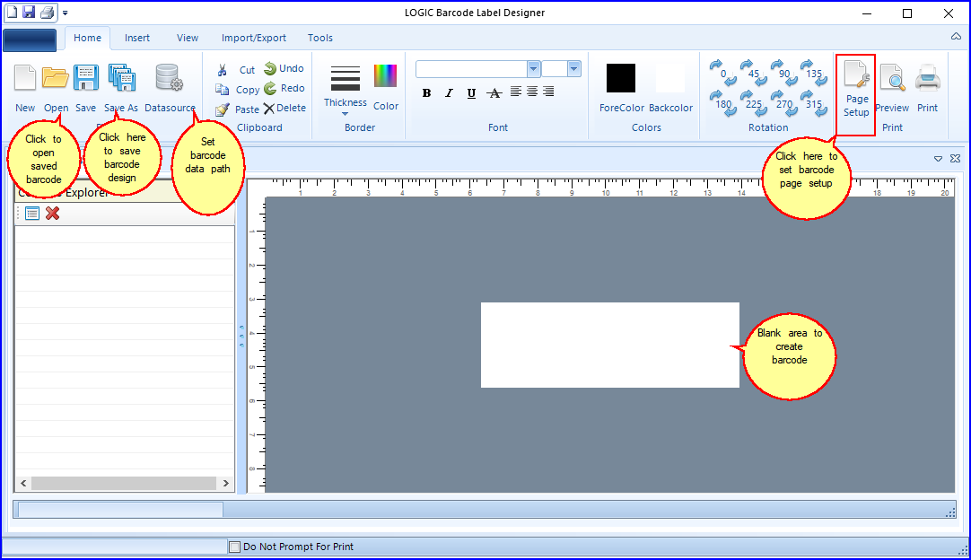Viewport: 971px width, 560px height.
Task: Click the explorer scrollbar left arrow
Action: coord(23,483)
